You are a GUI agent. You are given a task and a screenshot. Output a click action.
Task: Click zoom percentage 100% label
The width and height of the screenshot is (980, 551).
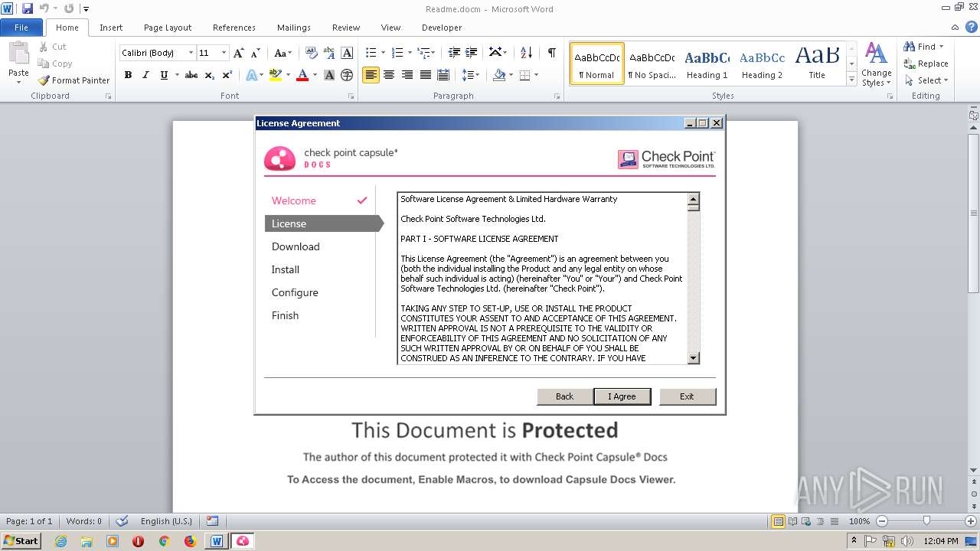point(859,521)
